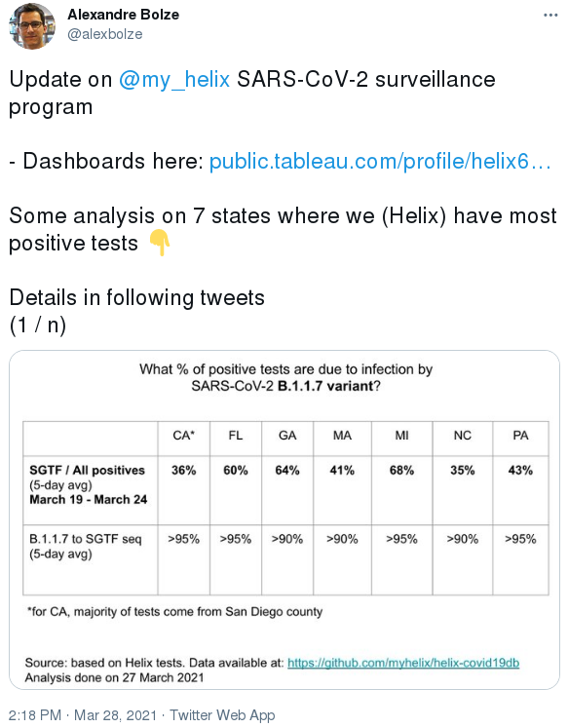Open Alexandre Bolze display name
The height and width of the screenshot is (728, 568).
[124, 15]
